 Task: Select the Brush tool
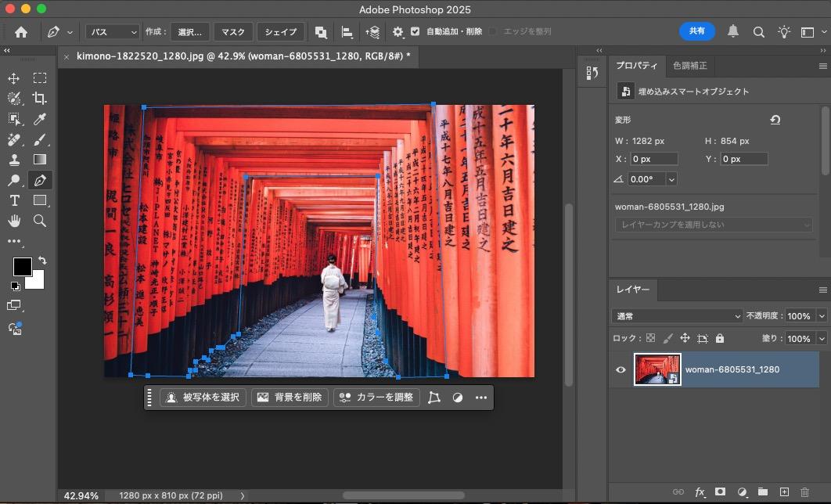point(40,139)
